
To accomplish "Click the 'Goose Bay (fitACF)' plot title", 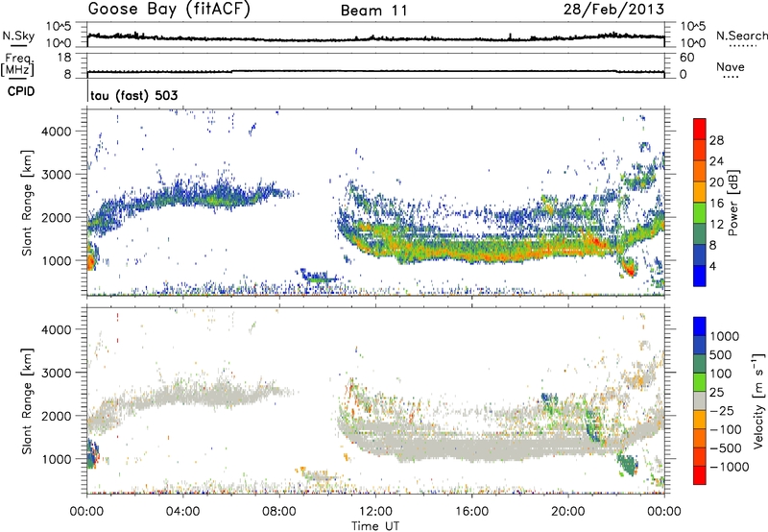I will (169, 10).
